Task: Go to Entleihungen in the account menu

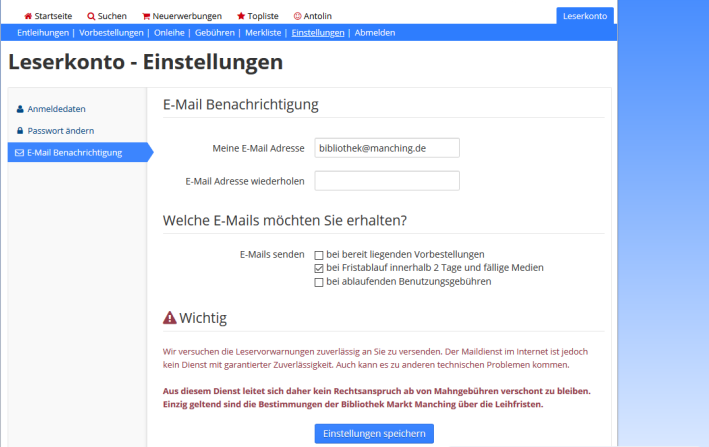Action: pyautogui.click(x=42, y=33)
